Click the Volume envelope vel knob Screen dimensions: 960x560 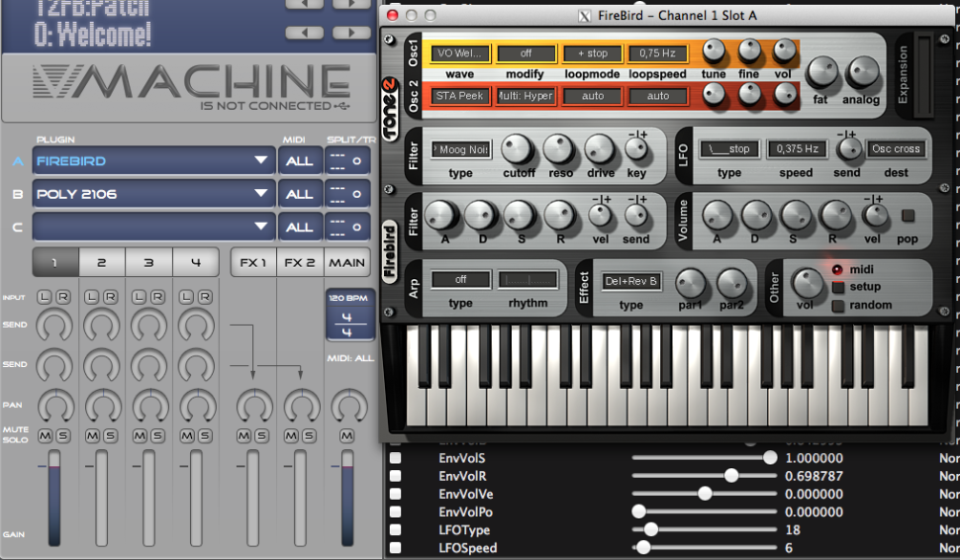875,216
